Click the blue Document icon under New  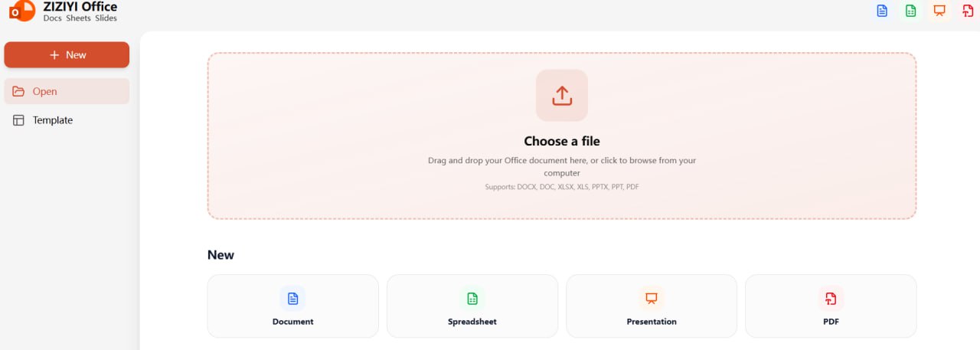tap(292, 299)
